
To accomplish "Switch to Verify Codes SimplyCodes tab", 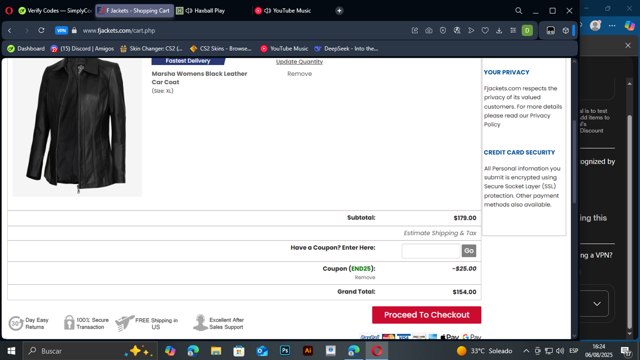I will tap(55, 11).
